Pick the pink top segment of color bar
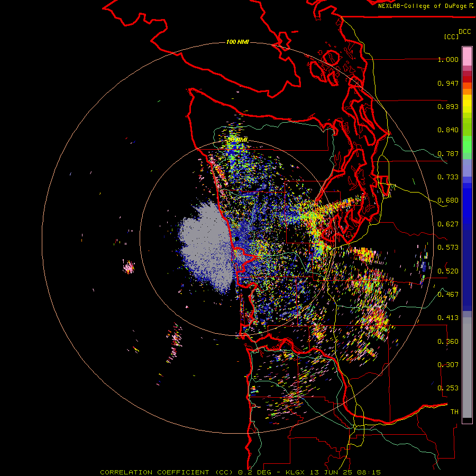Screen dimensions: 476x476 click(x=467, y=57)
